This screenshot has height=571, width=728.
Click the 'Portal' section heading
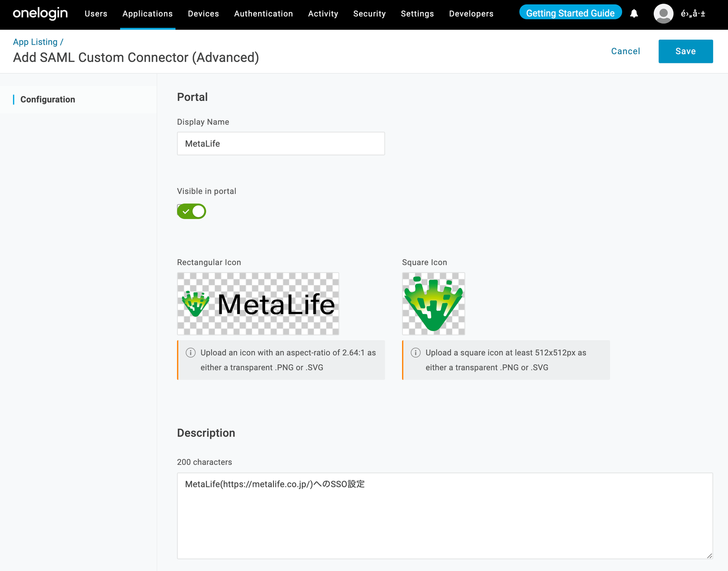pos(192,97)
